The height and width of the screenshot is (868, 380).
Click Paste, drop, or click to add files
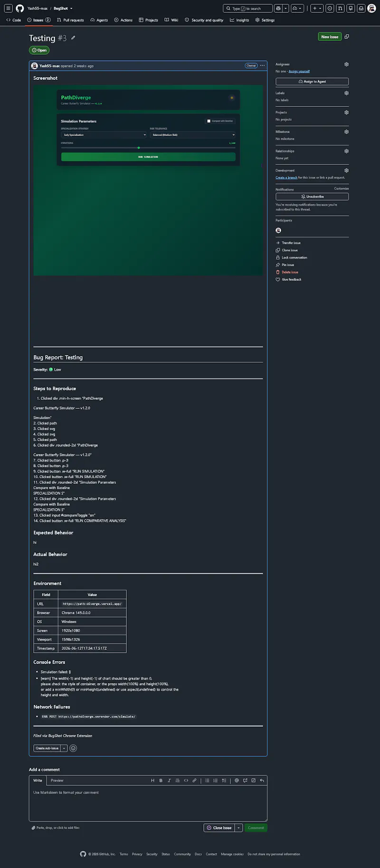(x=56, y=828)
